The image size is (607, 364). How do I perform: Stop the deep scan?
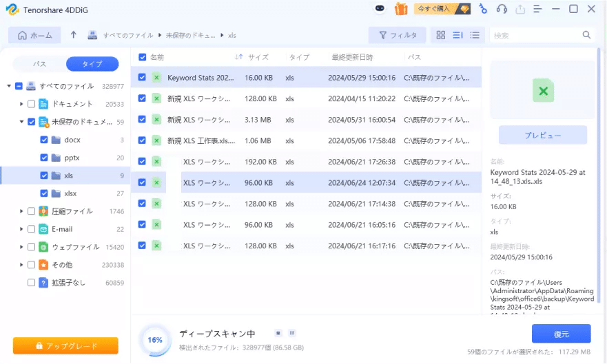pyautogui.click(x=278, y=333)
